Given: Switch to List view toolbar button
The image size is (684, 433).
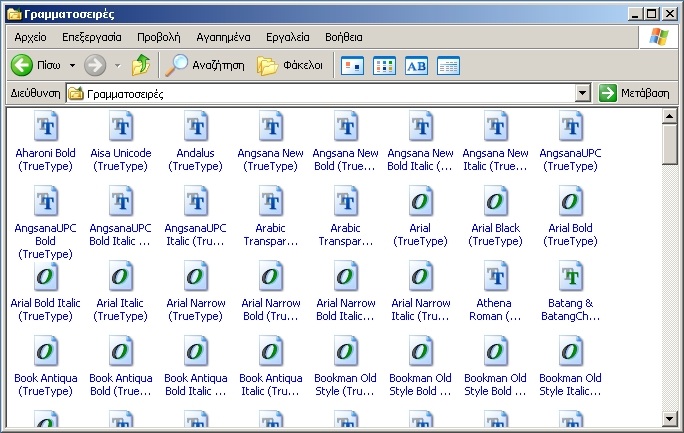Looking at the screenshot, I should click(384, 66).
